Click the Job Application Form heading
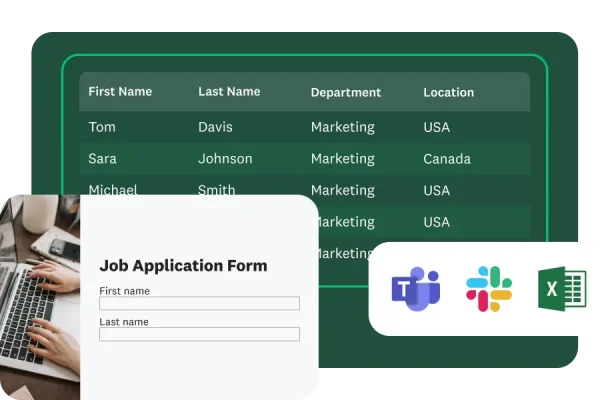This screenshot has height=400, width=610. 183,266
